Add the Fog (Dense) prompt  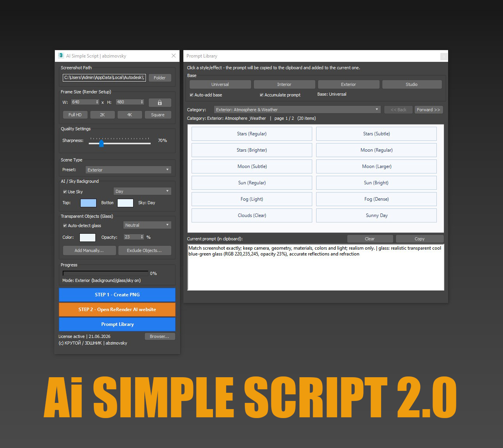[376, 199]
